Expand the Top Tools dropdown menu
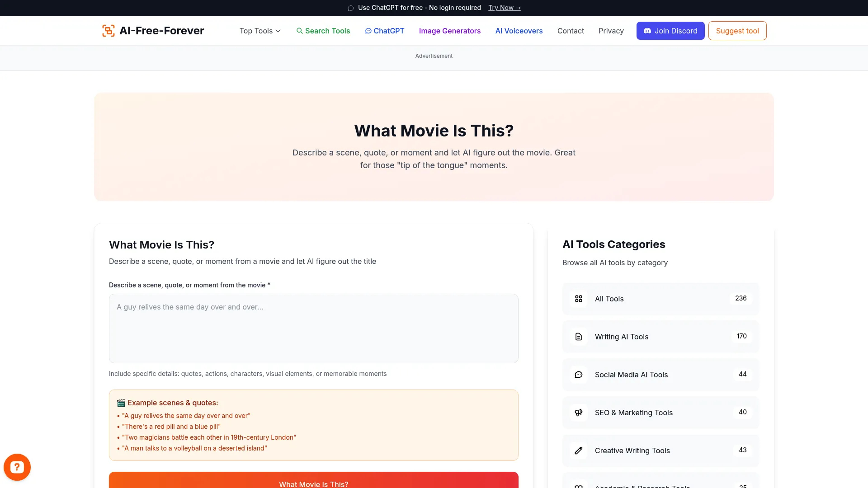Screen dimensions: 868x488 coord(256,31)
